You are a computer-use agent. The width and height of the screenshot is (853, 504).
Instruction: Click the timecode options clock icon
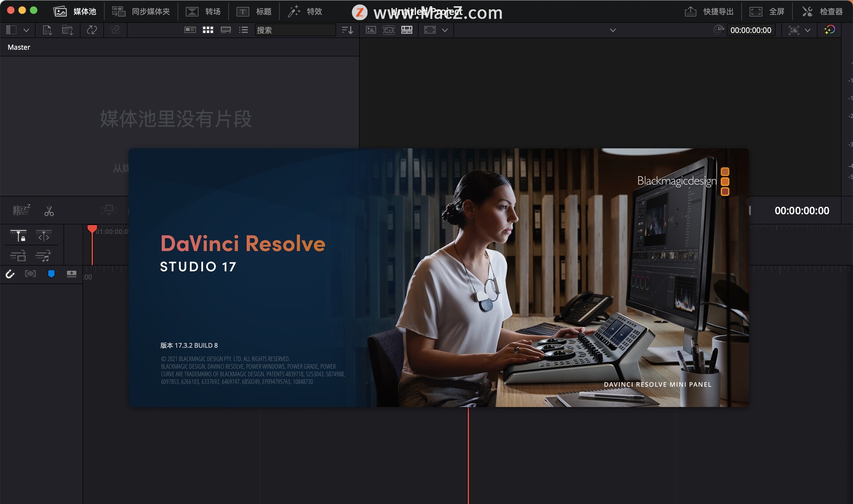click(718, 30)
